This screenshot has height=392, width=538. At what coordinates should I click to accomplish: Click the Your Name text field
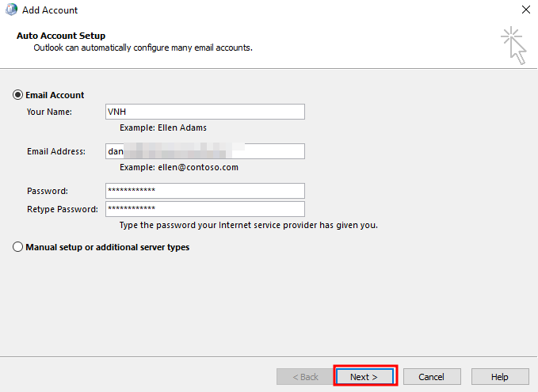click(204, 112)
